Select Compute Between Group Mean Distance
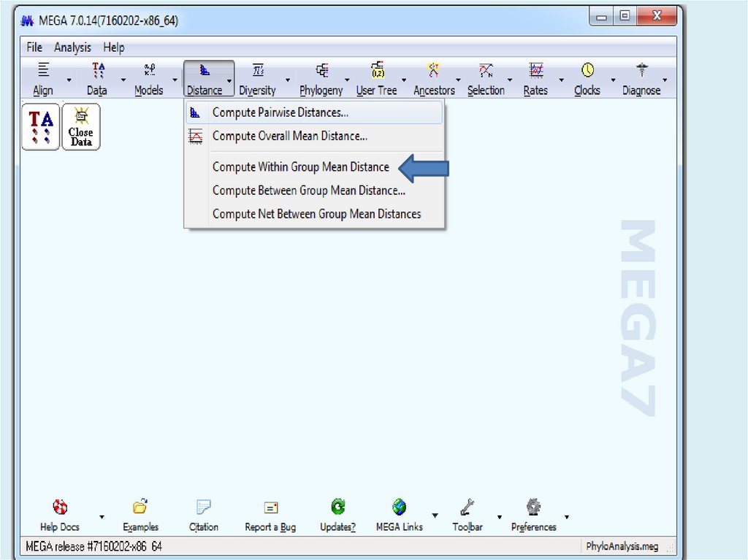The width and height of the screenshot is (748, 560). [314, 191]
